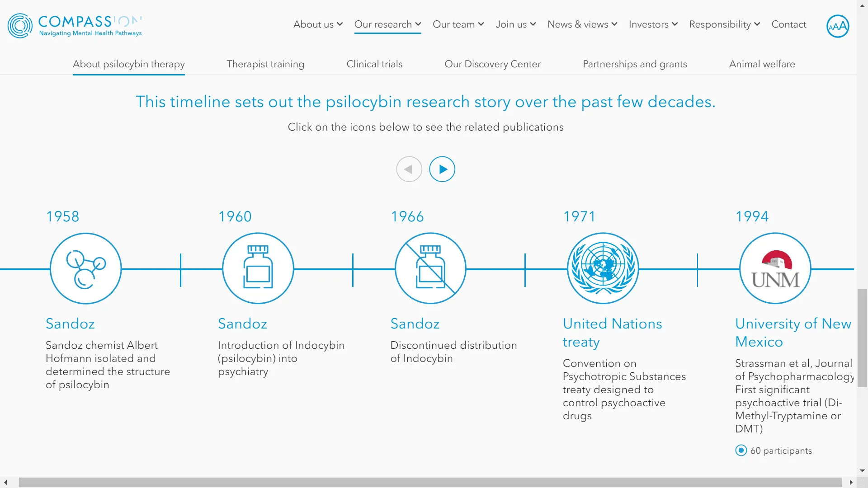This screenshot has height=488, width=868.
Task: Expand the Our research menu
Action: pyautogui.click(x=387, y=24)
